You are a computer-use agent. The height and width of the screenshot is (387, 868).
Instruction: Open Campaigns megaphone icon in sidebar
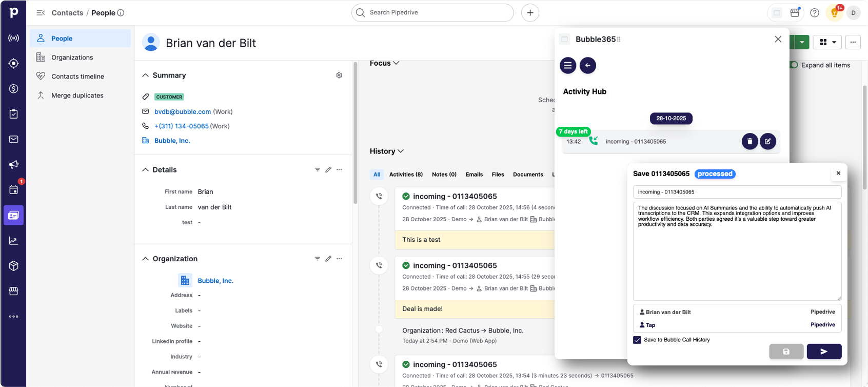[14, 165]
